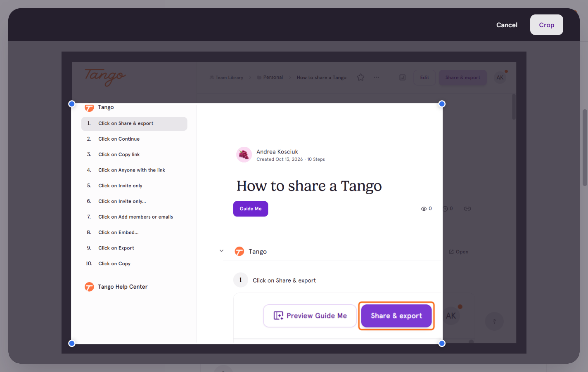Click the page title How to share a Tango
The height and width of the screenshot is (372, 588).
point(309,186)
